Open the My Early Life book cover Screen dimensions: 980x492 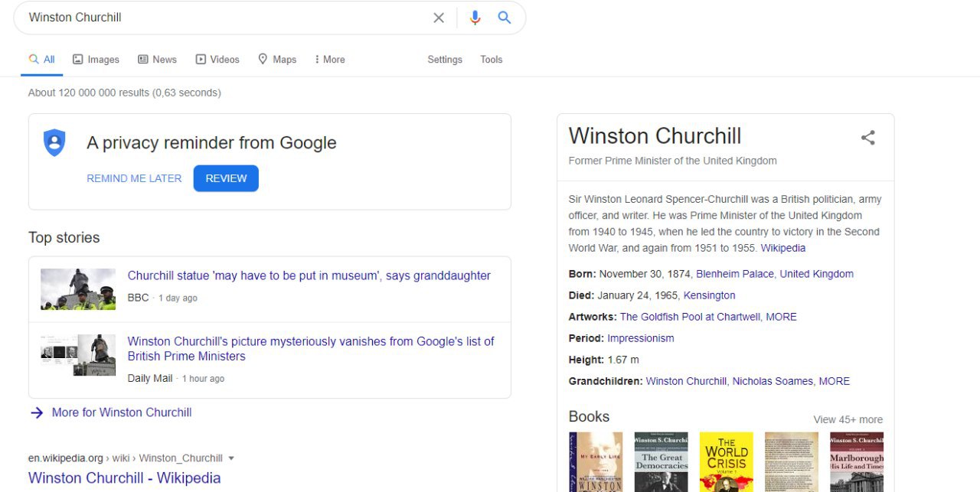coord(596,462)
